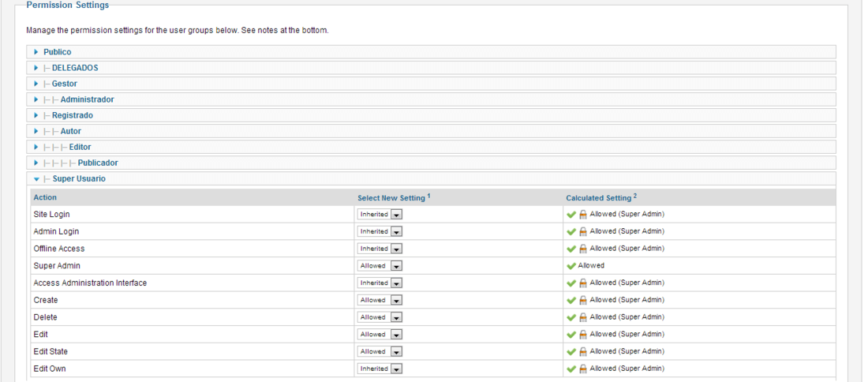
Task: Click the lock icon in Edit State row
Action: tap(583, 351)
